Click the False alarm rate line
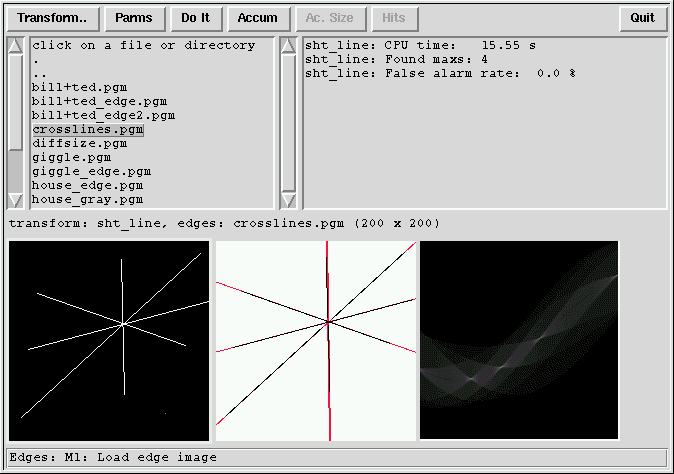 (440, 73)
